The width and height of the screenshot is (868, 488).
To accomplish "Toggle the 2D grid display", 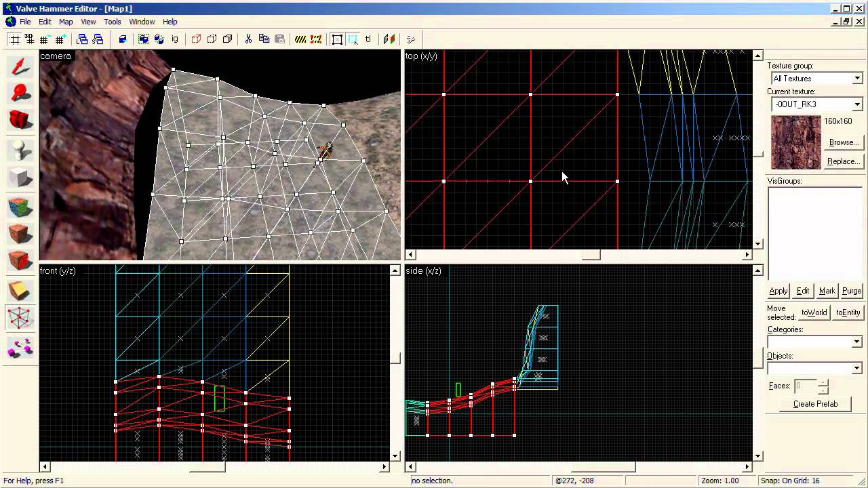I will [x=14, y=39].
